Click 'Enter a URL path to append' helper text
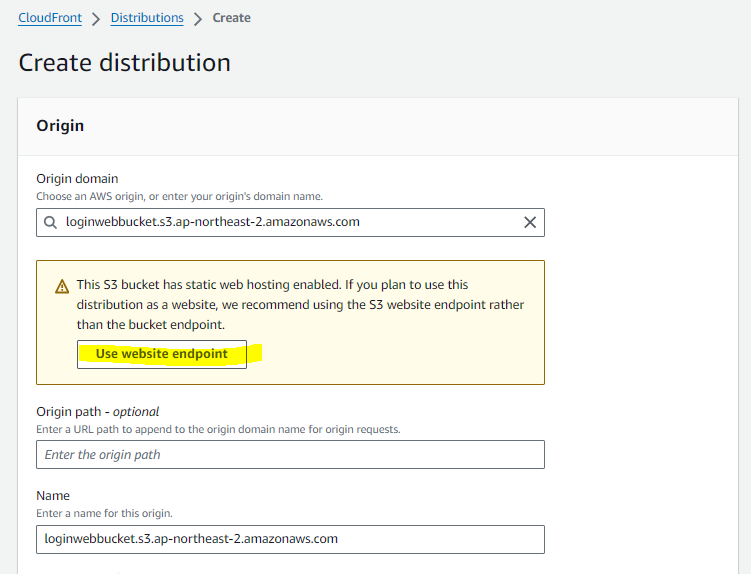This screenshot has height=574, width=751. pyautogui.click(x=218, y=429)
